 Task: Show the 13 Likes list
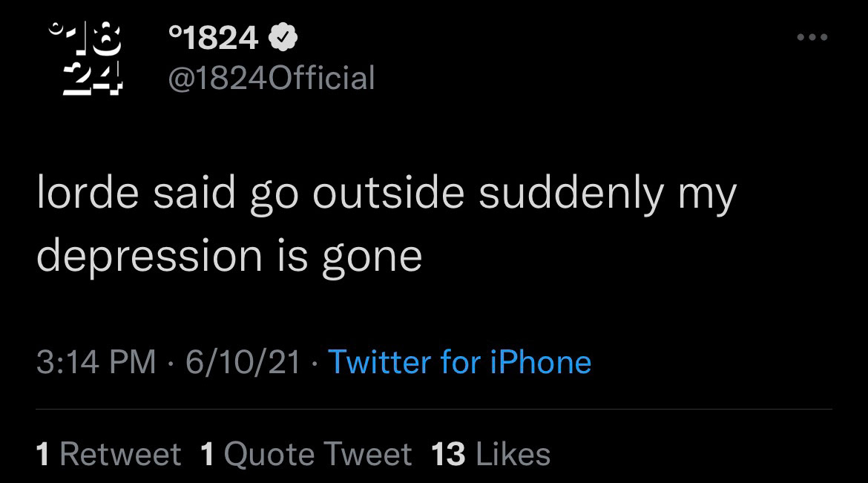point(490,454)
